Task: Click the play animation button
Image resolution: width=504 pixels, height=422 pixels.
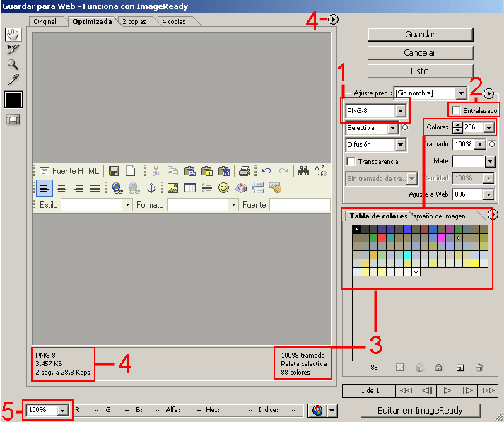Action: coord(447,390)
